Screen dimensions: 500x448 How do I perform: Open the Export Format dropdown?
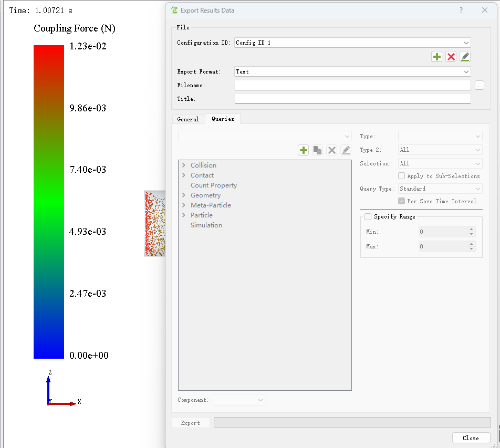coord(352,72)
